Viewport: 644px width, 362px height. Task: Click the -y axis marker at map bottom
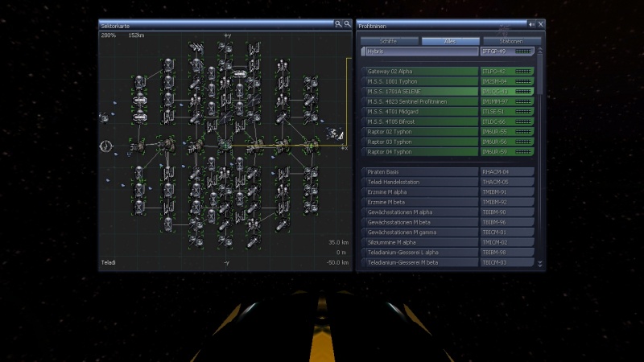[227, 263]
